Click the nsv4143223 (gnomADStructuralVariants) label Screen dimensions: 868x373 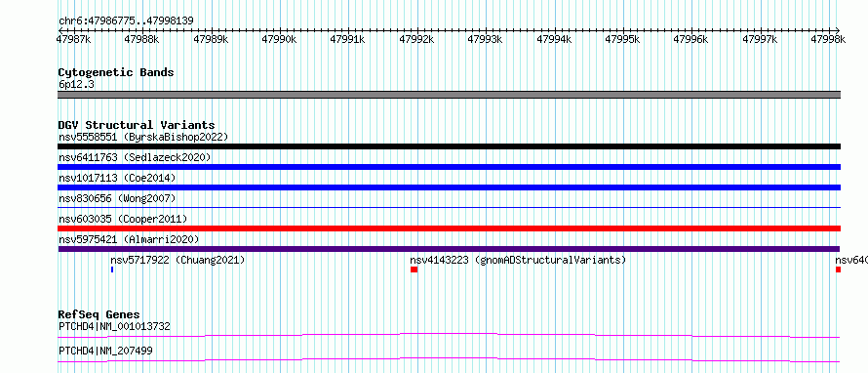[x=518, y=260]
